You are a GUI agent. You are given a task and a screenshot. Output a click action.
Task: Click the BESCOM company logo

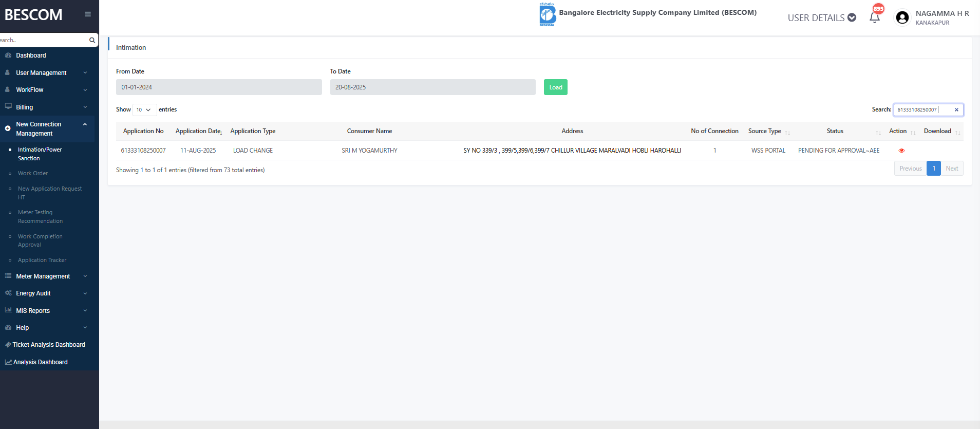pyautogui.click(x=547, y=14)
